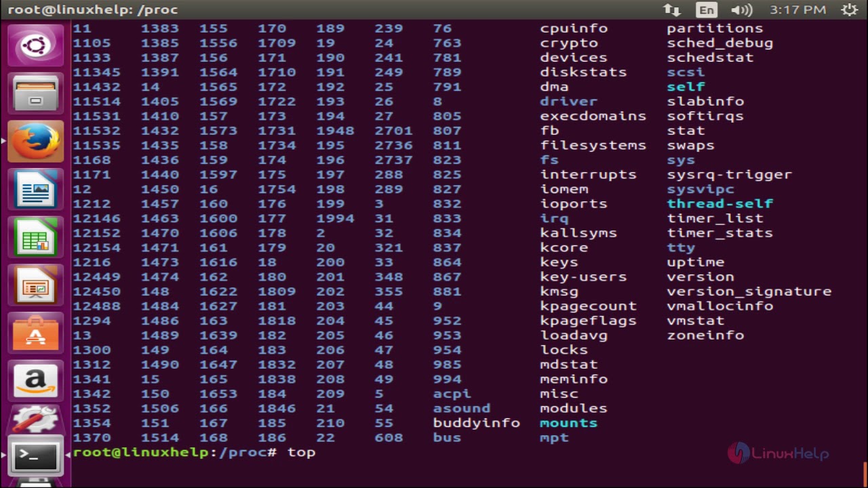Click on the 'swaps' entry
This screenshot has height=488, width=868.
point(690,145)
